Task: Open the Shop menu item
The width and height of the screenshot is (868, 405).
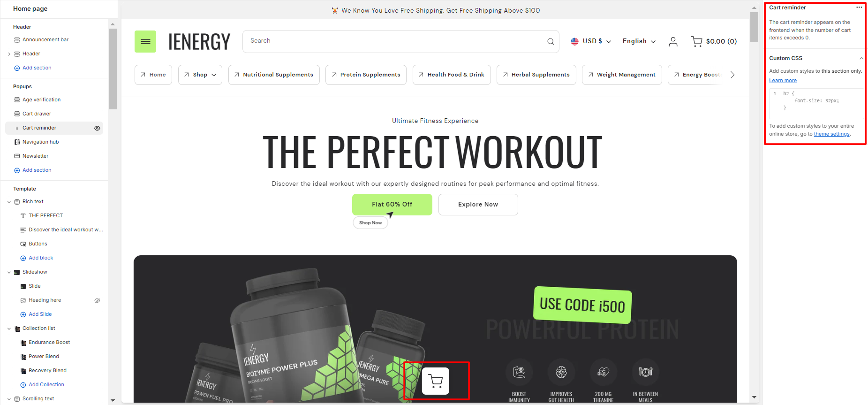Action: pos(200,75)
